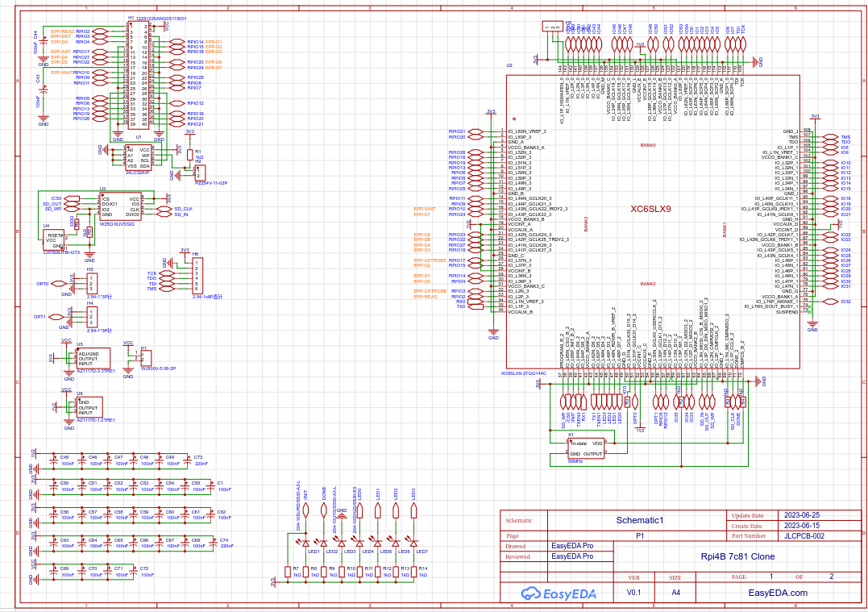Select the P1 power connector symbol

click(146, 358)
